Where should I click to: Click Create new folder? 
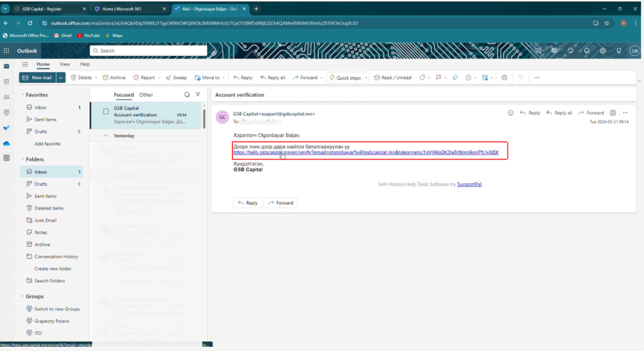pos(53,268)
